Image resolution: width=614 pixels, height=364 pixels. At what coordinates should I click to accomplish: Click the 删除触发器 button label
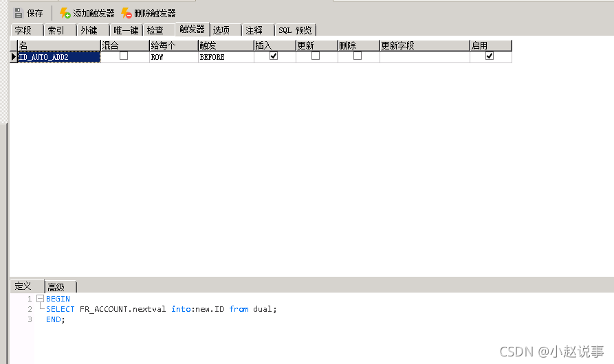155,13
